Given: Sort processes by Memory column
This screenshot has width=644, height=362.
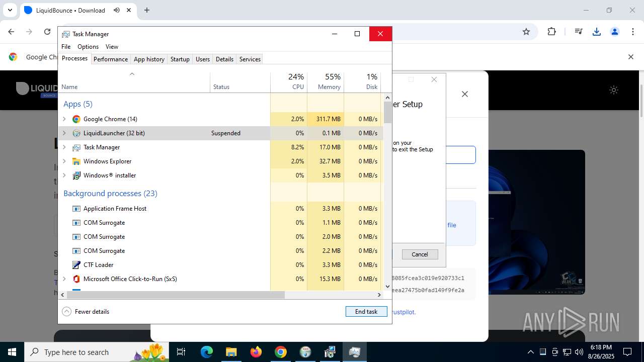Looking at the screenshot, I should [x=326, y=82].
